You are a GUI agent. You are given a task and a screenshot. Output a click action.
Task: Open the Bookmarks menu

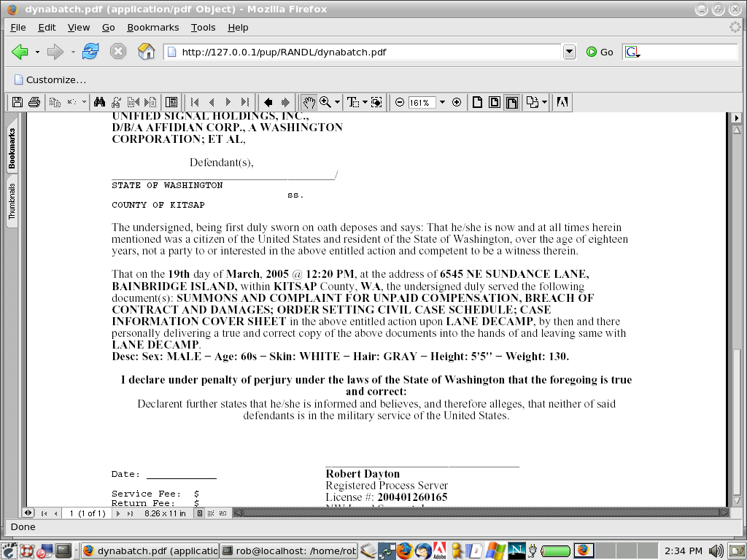(x=152, y=27)
